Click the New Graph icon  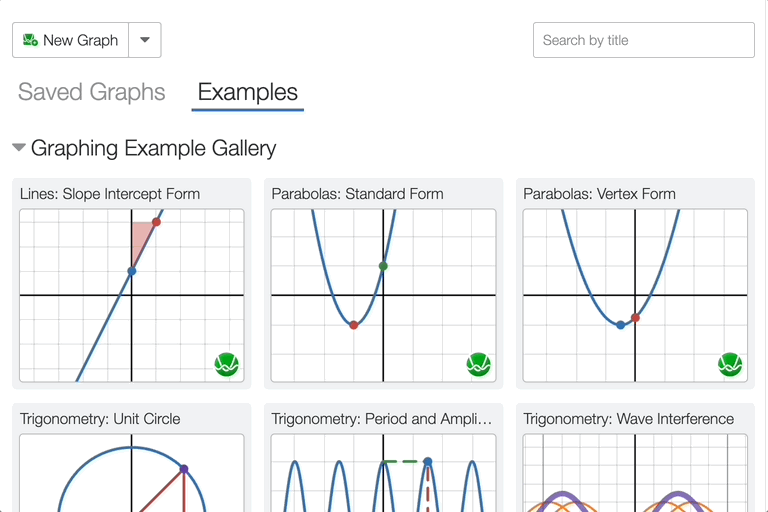click(30, 40)
